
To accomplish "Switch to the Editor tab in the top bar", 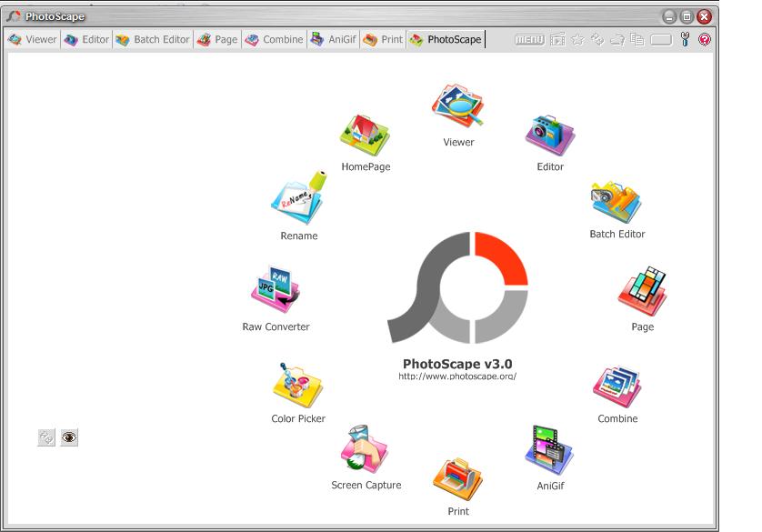I will tap(86, 39).
